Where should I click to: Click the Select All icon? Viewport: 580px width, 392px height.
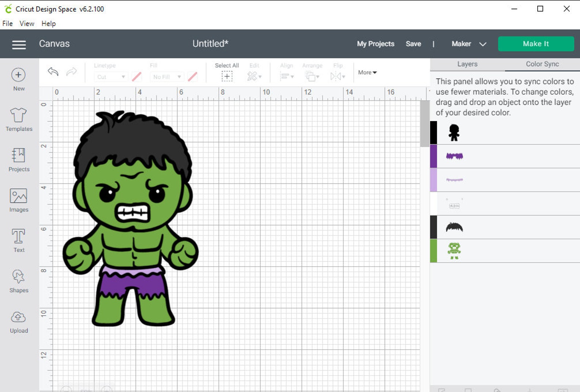[227, 76]
